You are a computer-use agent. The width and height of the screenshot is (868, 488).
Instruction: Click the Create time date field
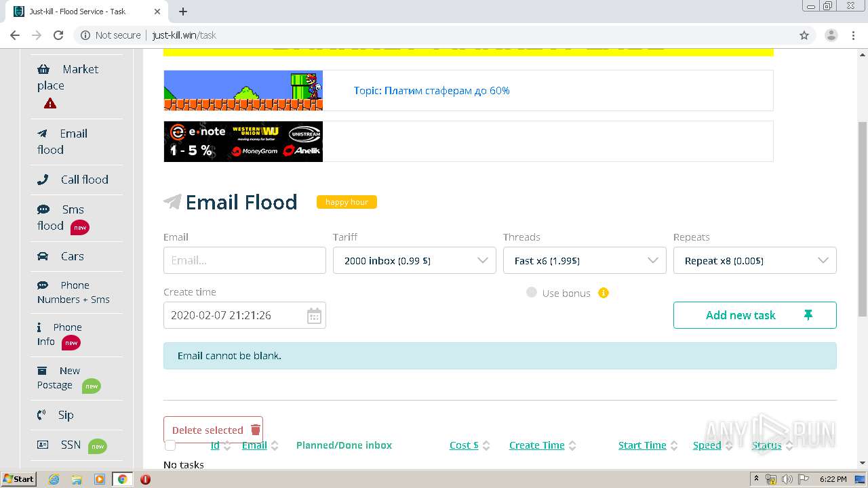[245, 315]
